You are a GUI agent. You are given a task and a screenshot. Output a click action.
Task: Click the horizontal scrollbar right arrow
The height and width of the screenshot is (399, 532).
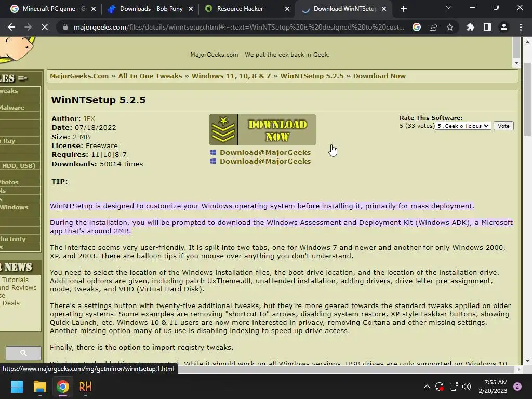519,369
